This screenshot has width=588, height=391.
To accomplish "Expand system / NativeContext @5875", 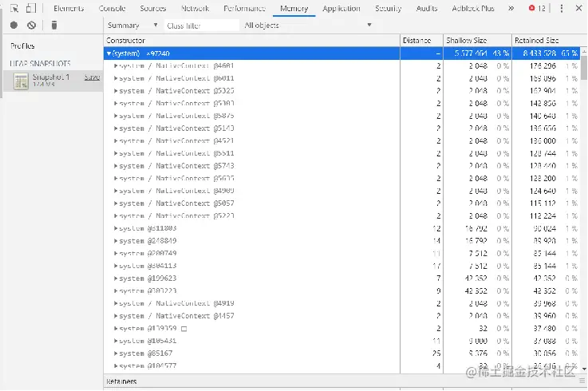I will [116, 116].
